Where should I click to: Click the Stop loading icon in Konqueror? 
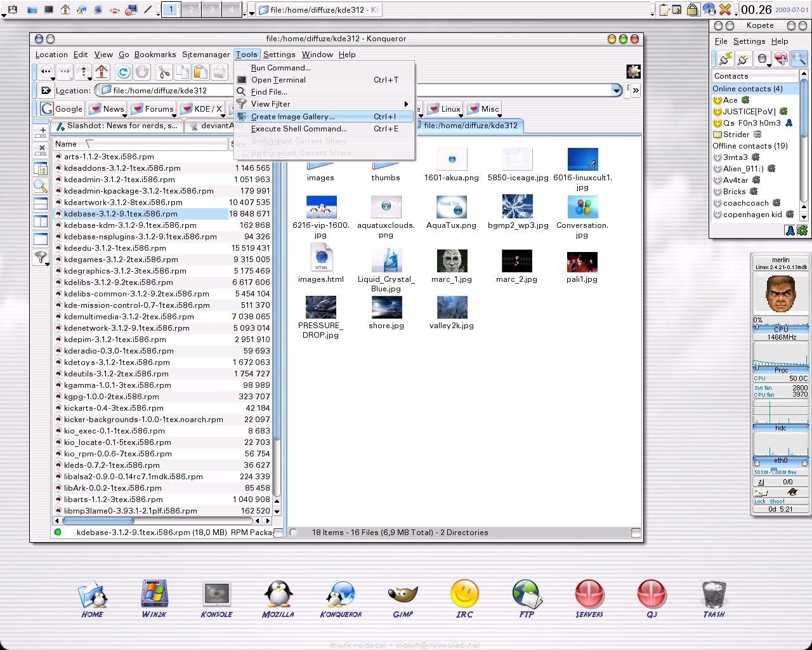[x=142, y=72]
